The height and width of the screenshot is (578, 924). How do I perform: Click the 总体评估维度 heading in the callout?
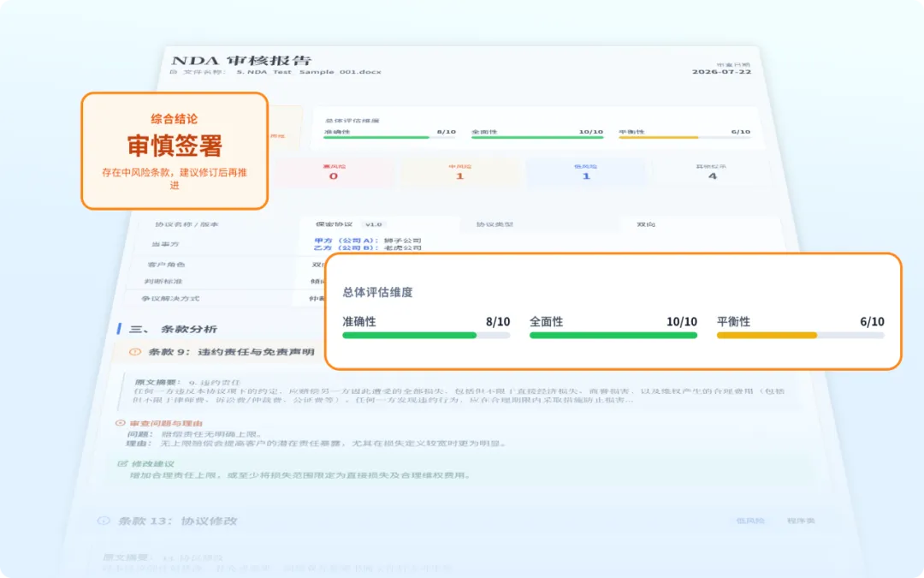click(x=378, y=292)
